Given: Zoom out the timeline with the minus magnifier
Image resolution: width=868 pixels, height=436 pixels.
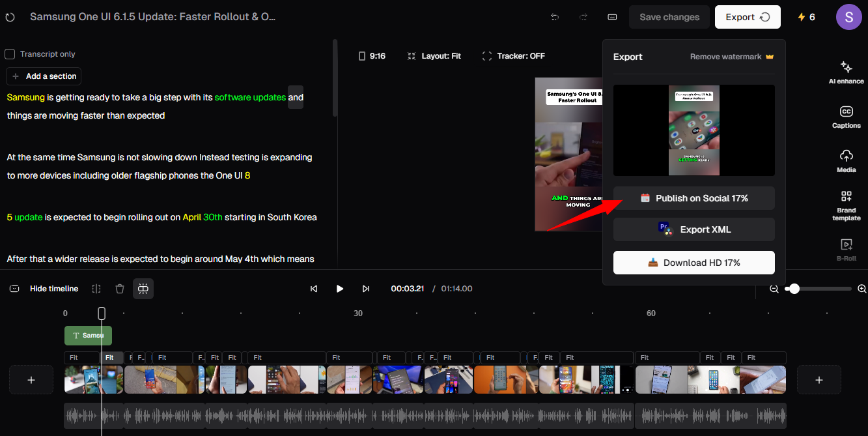Looking at the screenshot, I should pos(774,289).
